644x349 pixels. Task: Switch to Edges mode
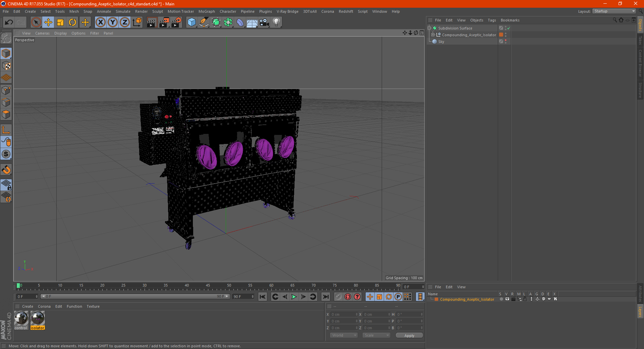pyautogui.click(x=6, y=102)
